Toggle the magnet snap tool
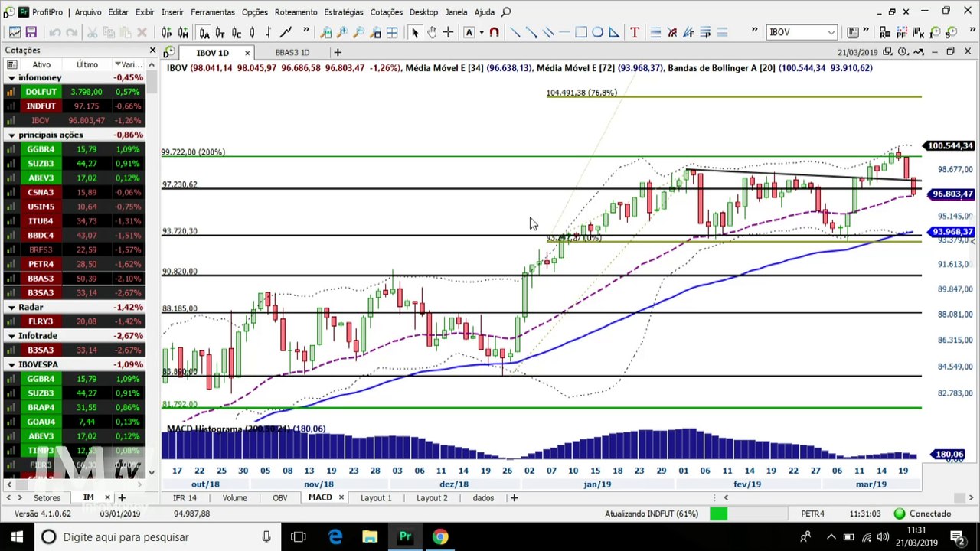The width and height of the screenshot is (980, 551). click(494, 32)
